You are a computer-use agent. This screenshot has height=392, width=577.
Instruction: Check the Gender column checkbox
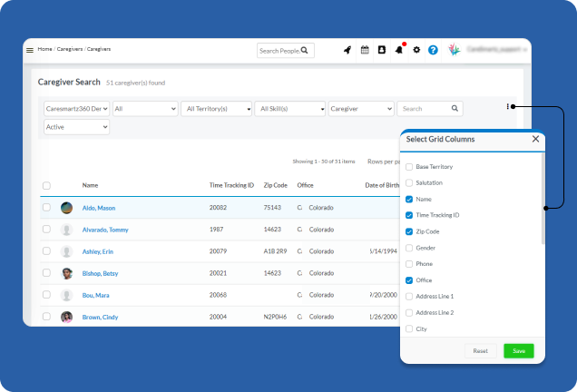(409, 248)
